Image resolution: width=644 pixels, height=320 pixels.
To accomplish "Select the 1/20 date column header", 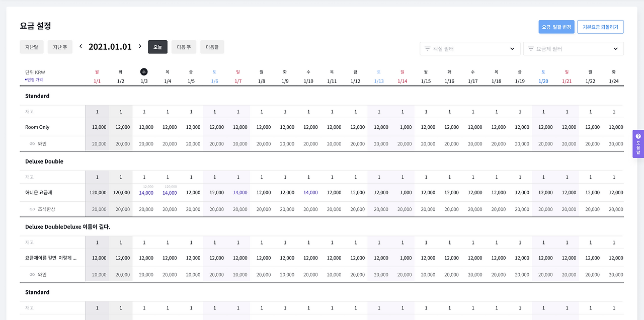I will click(543, 81).
